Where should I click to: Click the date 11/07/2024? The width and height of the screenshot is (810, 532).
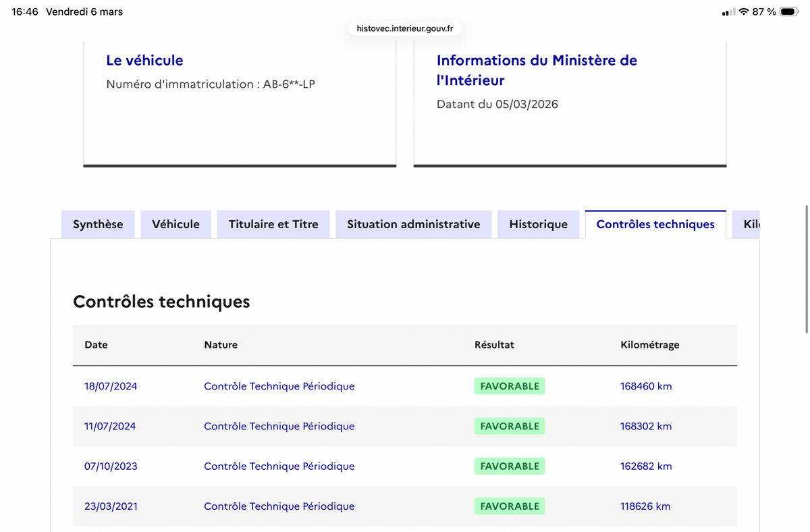pyautogui.click(x=110, y=426)
